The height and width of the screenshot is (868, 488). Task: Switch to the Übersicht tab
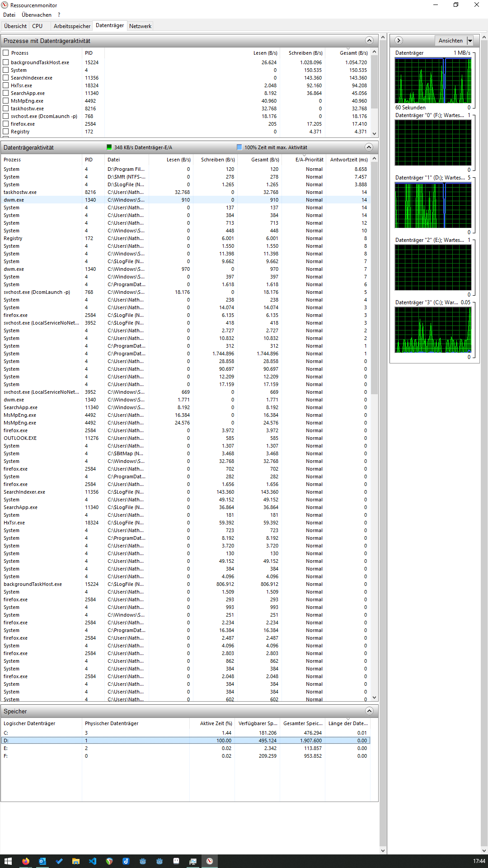pyautogui.click(x=15, y=26)
